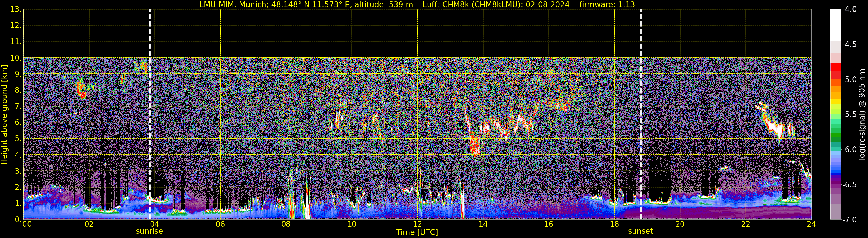Viewport: 868px width, 238px height.
Task: Click the 'Time [UTC]' axis label
Action: 417,232
